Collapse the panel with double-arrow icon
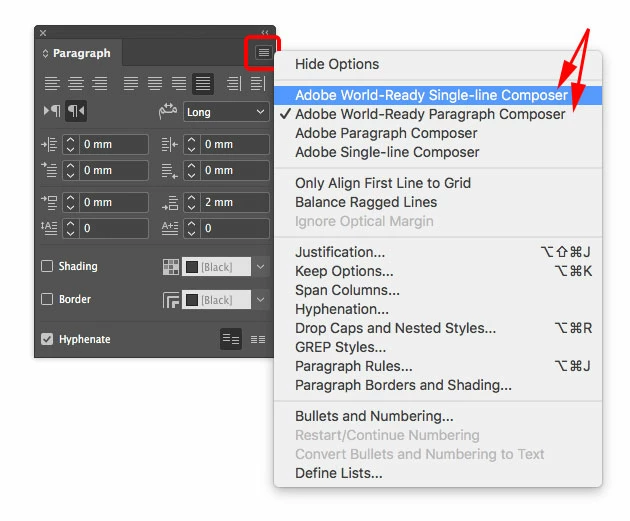 pos(265,32)
